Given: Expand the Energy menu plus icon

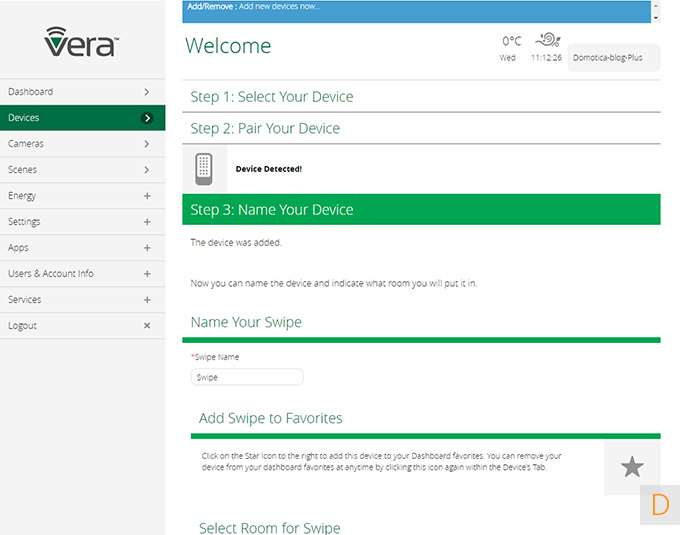Looking at the screenshot, I should [147, 196].
